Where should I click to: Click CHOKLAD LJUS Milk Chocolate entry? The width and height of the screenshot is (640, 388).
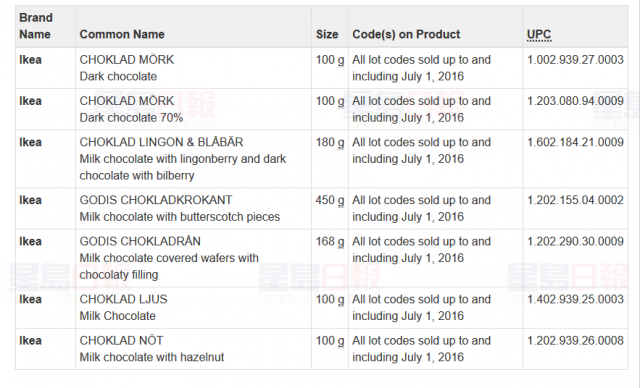coord(123,308)
